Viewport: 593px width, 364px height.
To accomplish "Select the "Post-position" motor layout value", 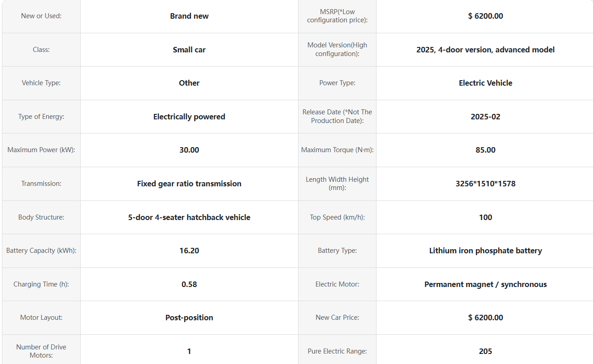I will (x=189, y=318).
